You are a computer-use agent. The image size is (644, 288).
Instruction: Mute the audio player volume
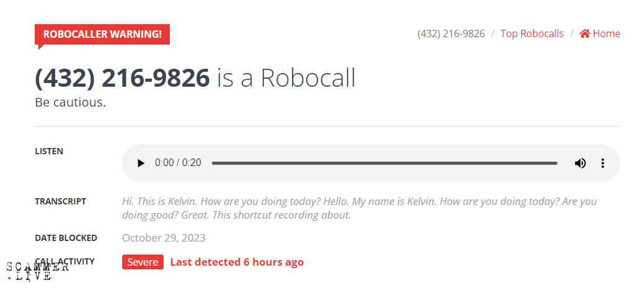[580, 163]
